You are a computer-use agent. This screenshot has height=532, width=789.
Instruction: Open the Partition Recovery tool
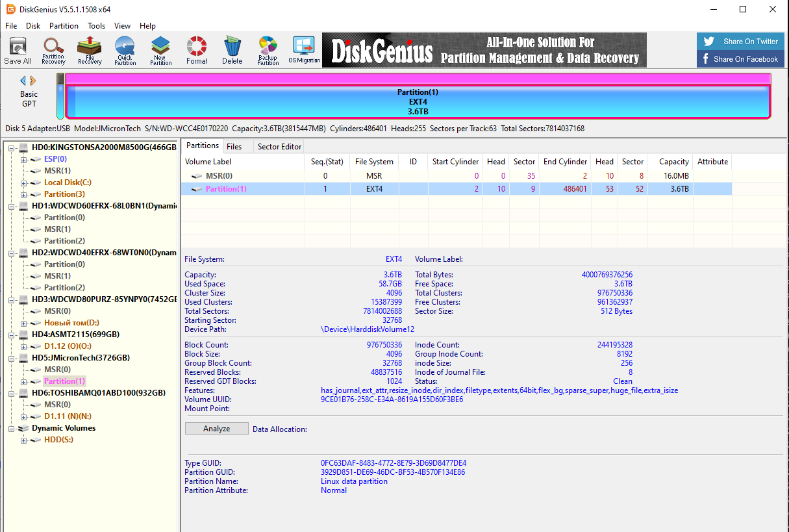(x=53, y=50)
